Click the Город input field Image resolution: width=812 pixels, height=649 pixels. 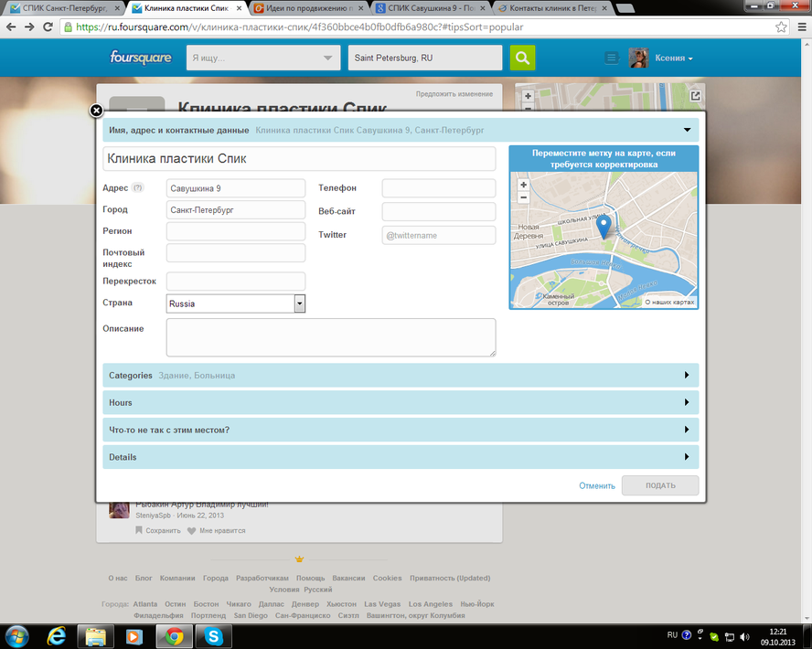(x=236, y=209)
